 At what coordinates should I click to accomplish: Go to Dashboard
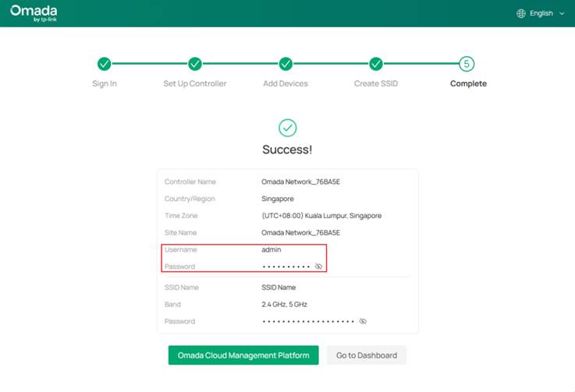(366, 355)
